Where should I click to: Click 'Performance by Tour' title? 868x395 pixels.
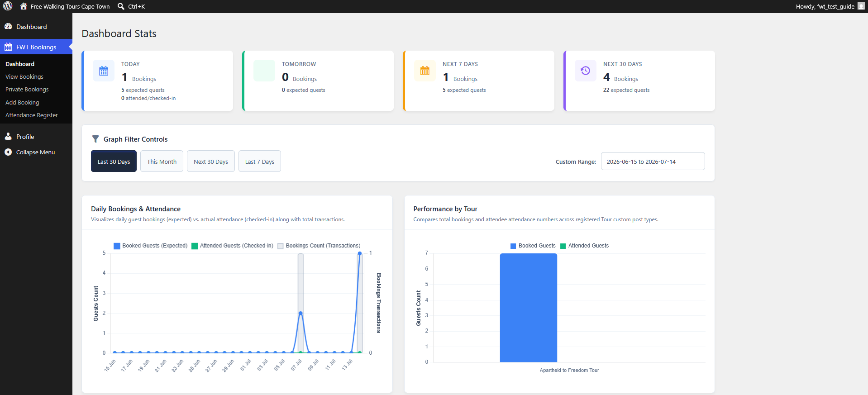[445, 209]
